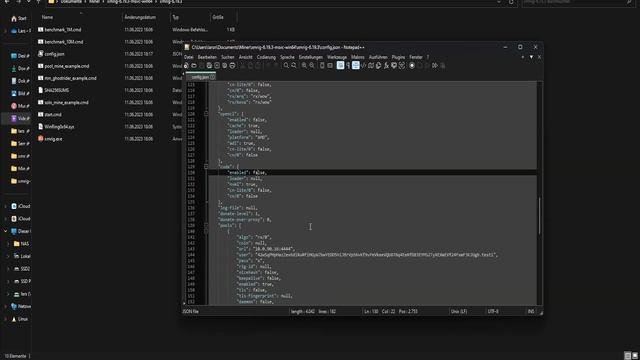Start macro recording with the record icon
The height and width of the screenshot is (360, 640).
click(x=412, y=65)
